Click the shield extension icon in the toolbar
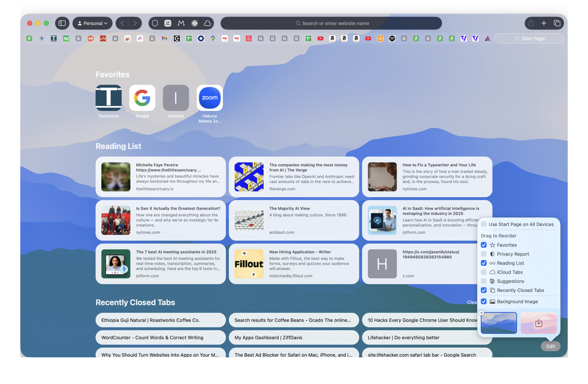The height and width of the screenshot is (384, 588). pyautogui.click(x=155, y=23)
